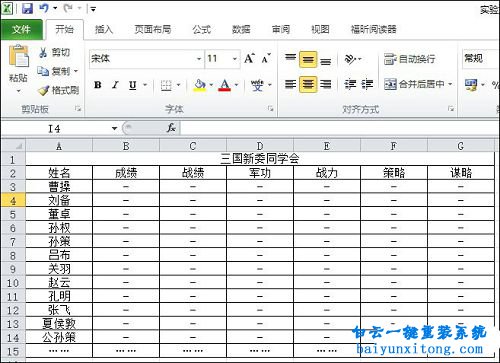Screen dimensions: 500x363
Task: Select column D header
Action: [x=260, y=146]
